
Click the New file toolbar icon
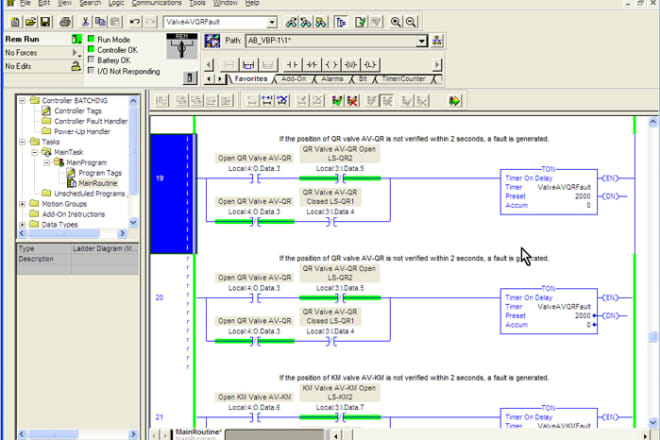[x=15, y=22]
